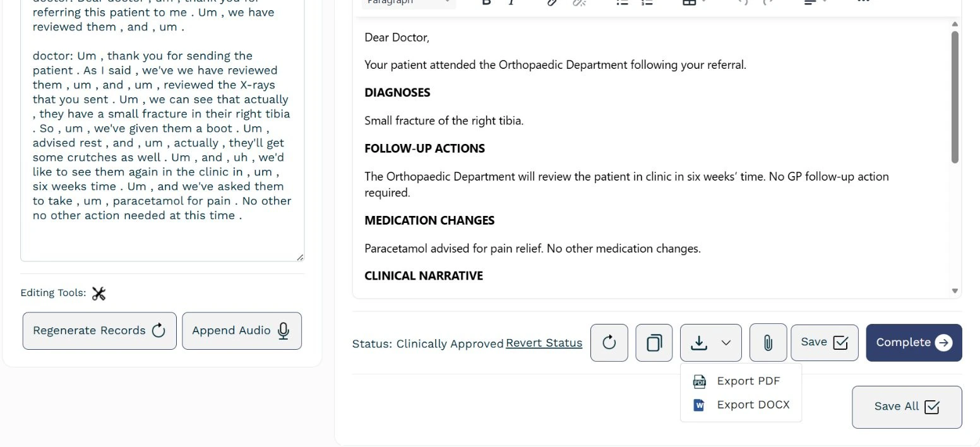Remove hyperlink using the unlink icon
Image resolution: width=980 pixels, height=447 pixels.
click(579, 3)
